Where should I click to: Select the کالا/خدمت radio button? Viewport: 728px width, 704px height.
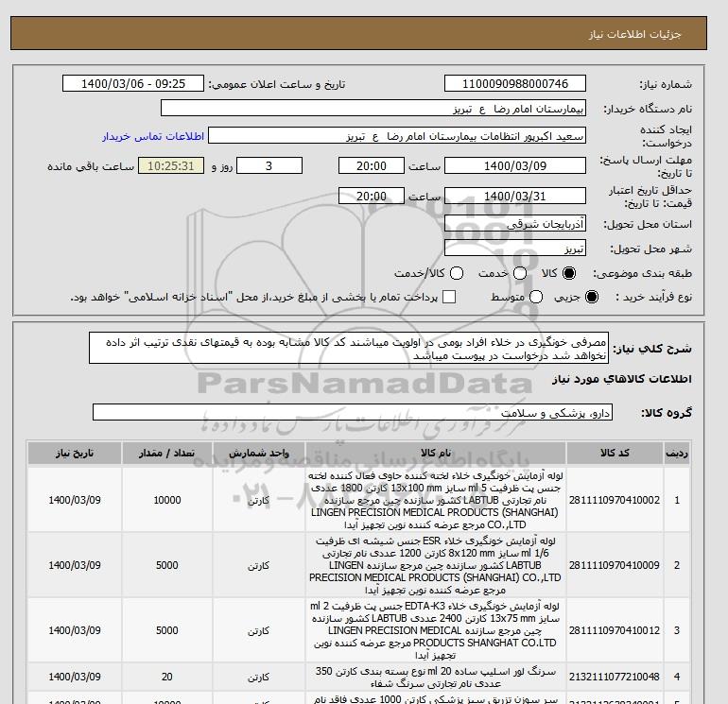457,273
